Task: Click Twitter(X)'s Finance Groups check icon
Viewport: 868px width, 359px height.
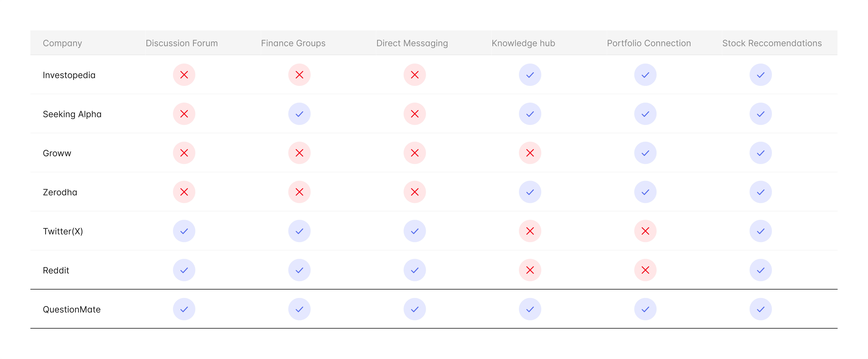Action: coord(299,231)
